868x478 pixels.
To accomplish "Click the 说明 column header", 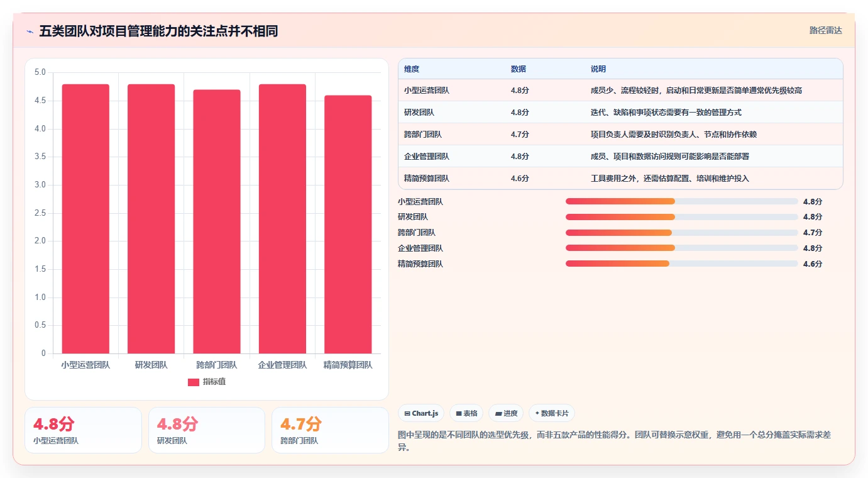I will [598, 69].
